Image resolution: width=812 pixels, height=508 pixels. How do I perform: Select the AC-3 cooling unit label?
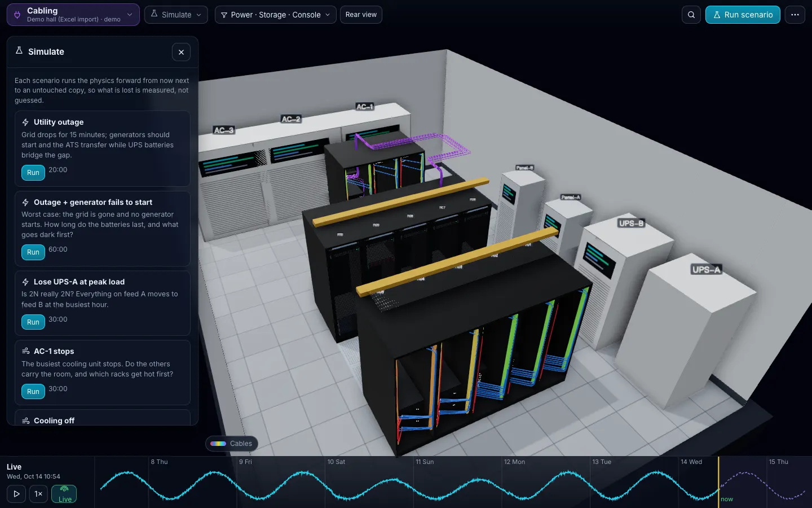(x=224, y=130)
